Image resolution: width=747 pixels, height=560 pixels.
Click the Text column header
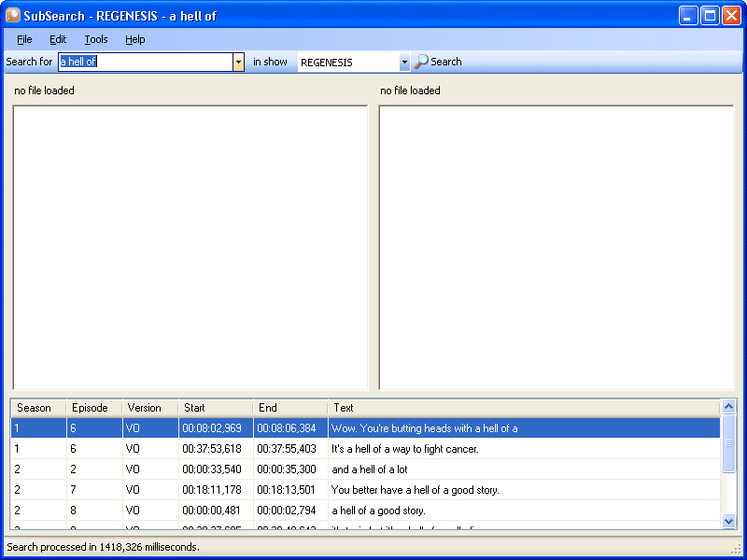(523, 408)
